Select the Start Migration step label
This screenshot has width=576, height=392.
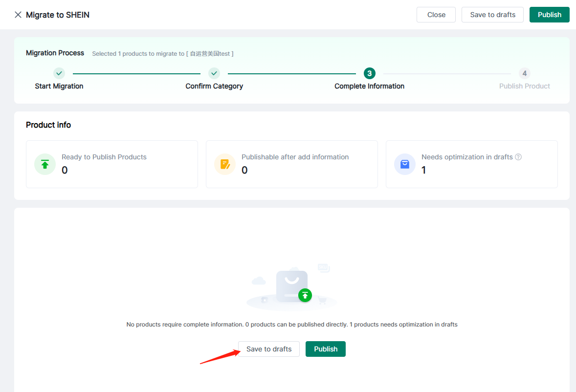[x=59, y=86]
